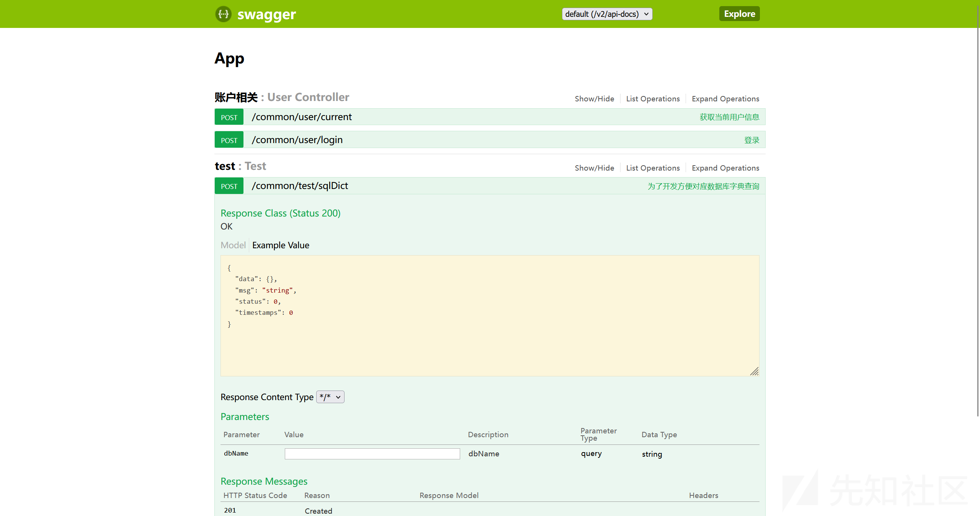The image size is (980, 516).
Task: Click List Operations for Test section
Action: click(x=653, y=168)
